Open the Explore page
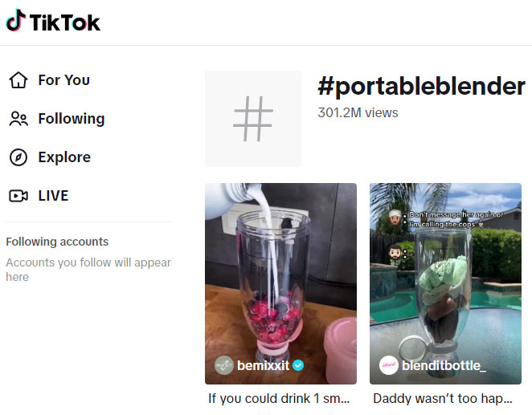The width and height of the screenshot is (532, 415). click(64, 157)
